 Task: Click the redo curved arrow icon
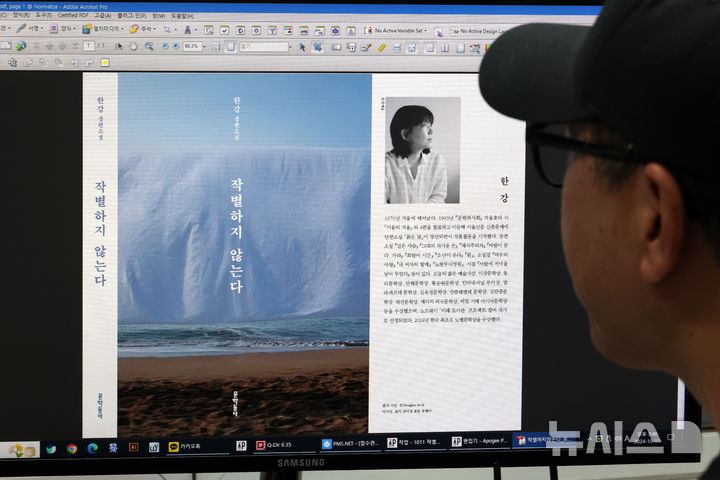pos(90,62)
